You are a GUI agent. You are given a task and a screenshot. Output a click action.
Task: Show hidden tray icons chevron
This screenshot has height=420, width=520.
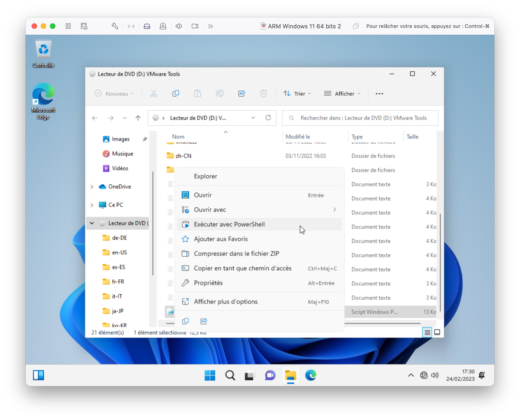pos(411,375)
